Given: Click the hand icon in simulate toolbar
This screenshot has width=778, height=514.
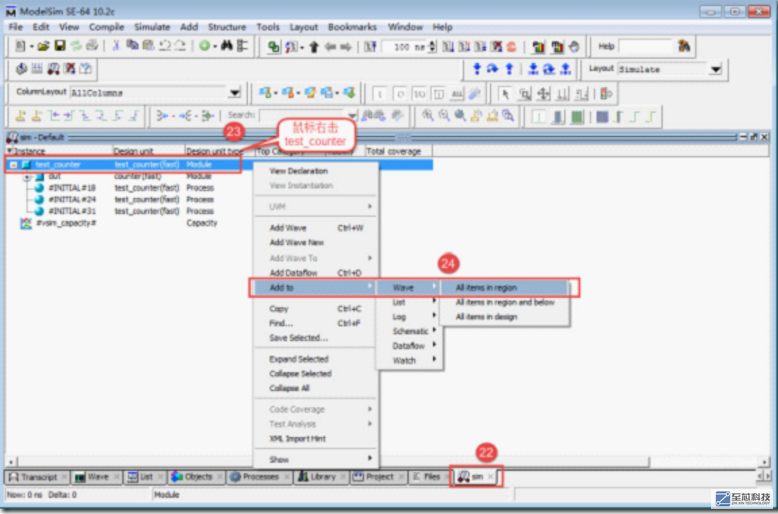Looking at the screenshot, I should pyautogui.click(x=574, y=47).
